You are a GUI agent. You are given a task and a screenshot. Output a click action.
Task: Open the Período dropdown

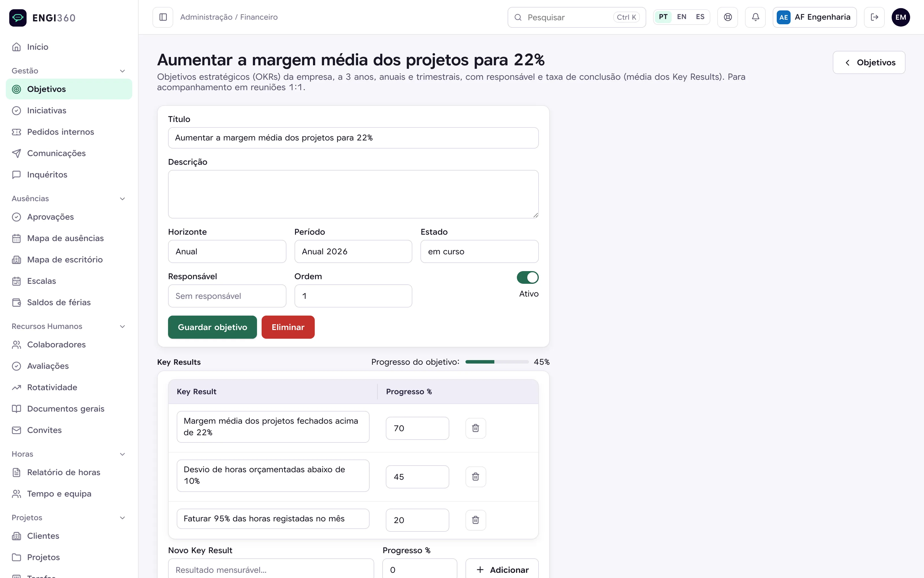tap(353, 251)
